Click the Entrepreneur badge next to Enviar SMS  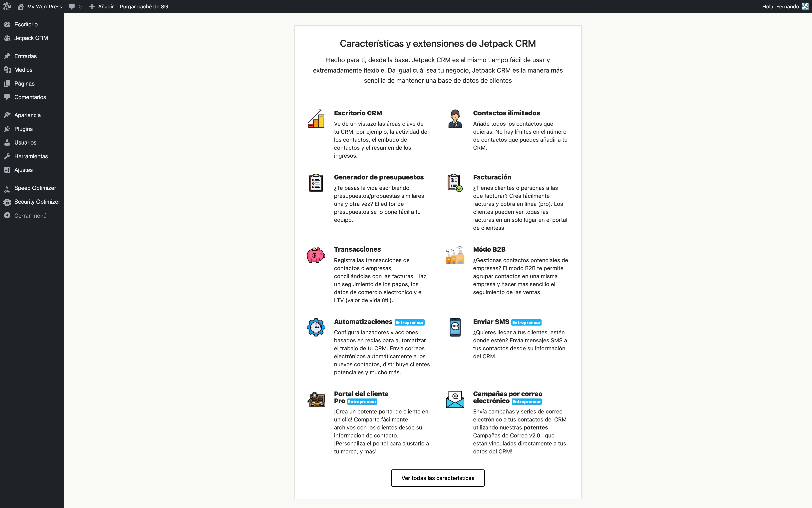coord(526,323)
